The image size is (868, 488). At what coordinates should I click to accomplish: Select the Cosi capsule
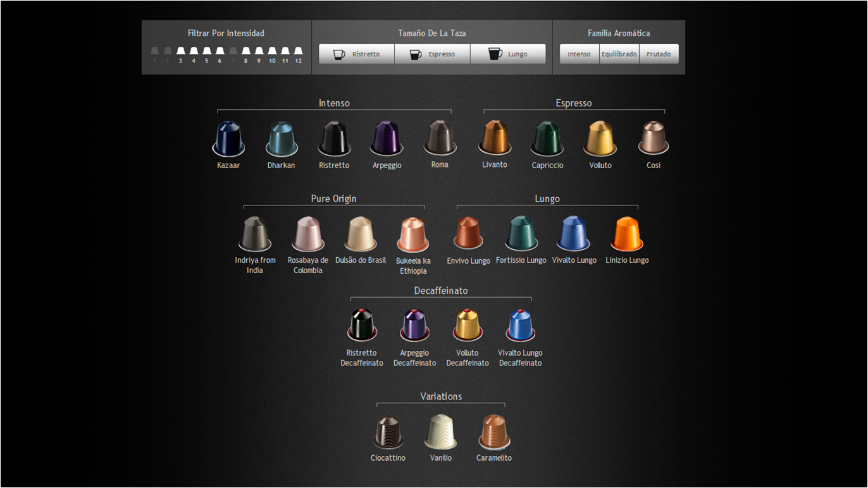tap(654, 138)
